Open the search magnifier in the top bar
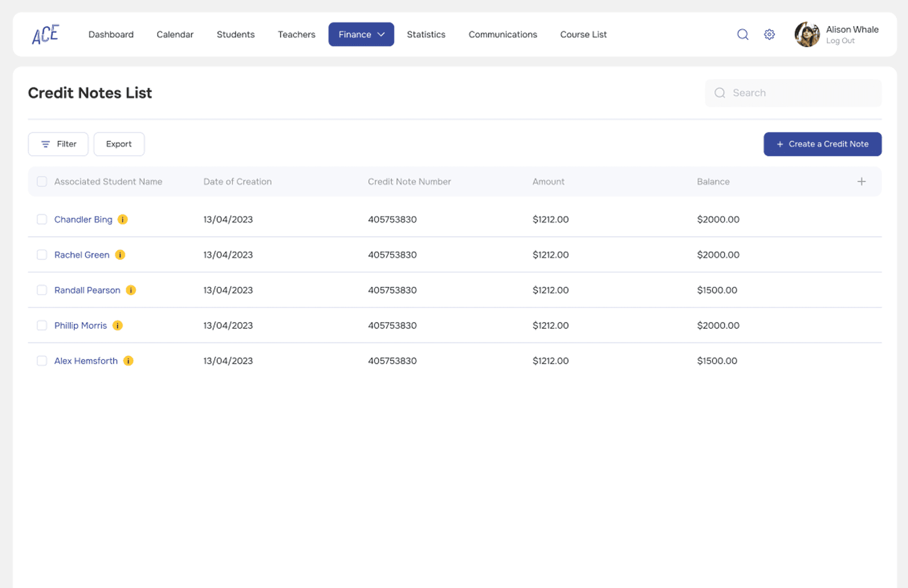The height and width of the screenshot is (588, 908). (742, 34)
